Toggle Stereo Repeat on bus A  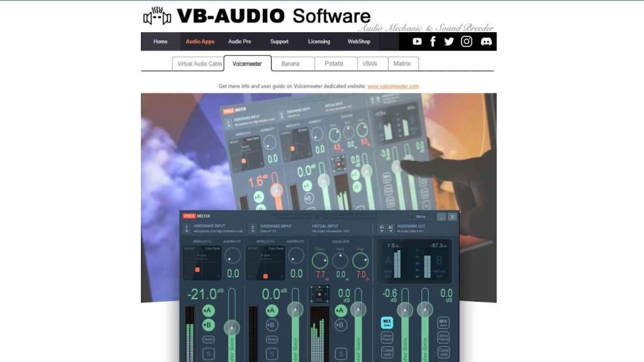[x=387, y=337]
